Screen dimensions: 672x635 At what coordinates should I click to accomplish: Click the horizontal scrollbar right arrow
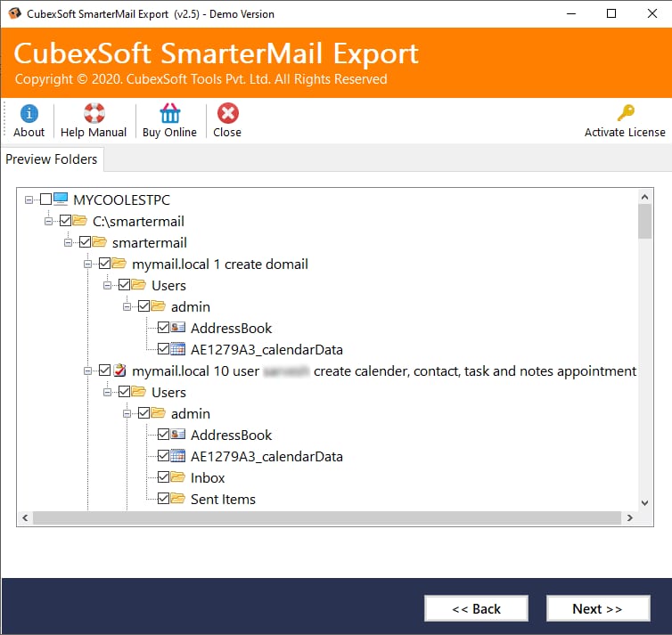629,517
